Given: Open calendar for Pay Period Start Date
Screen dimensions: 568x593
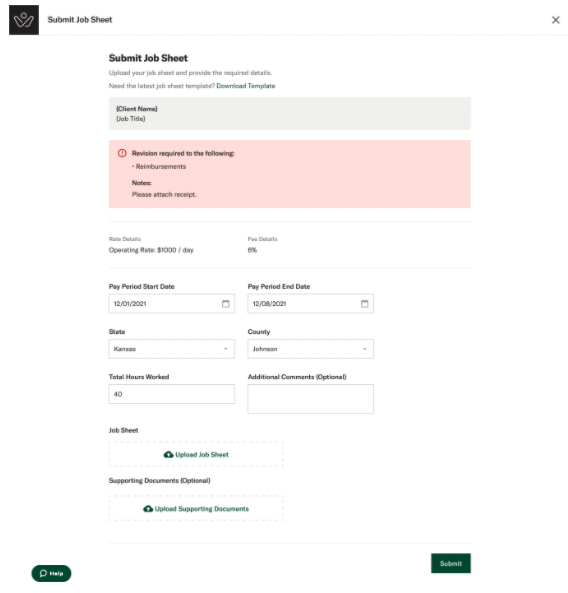Looking at the screenshot, I should point(225,304).
